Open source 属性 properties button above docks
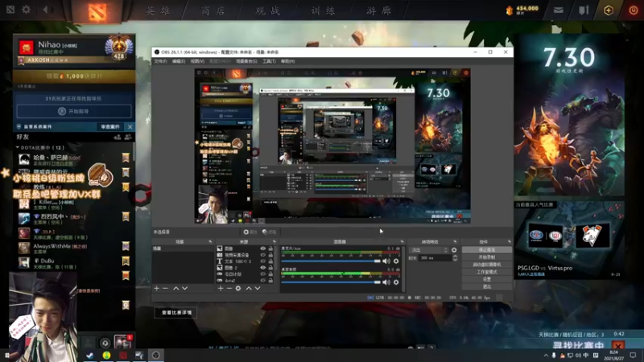 tap(250, 232)
